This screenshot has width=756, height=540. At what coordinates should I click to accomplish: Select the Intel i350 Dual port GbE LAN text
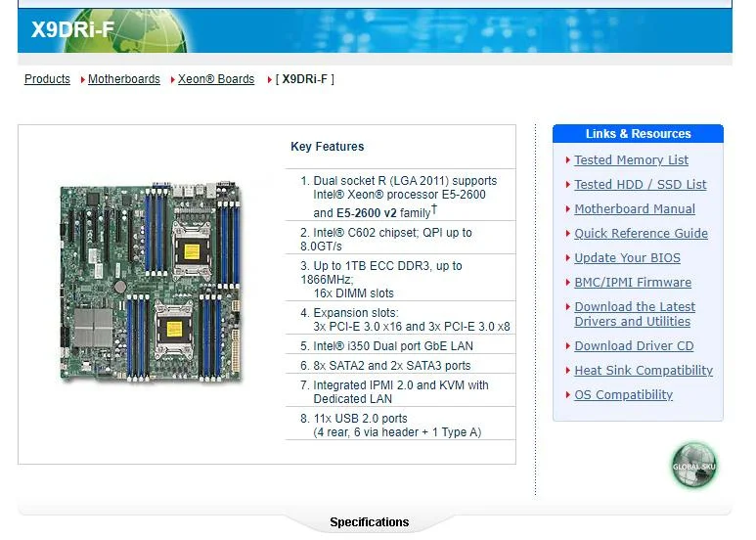(x=386, y=345)
